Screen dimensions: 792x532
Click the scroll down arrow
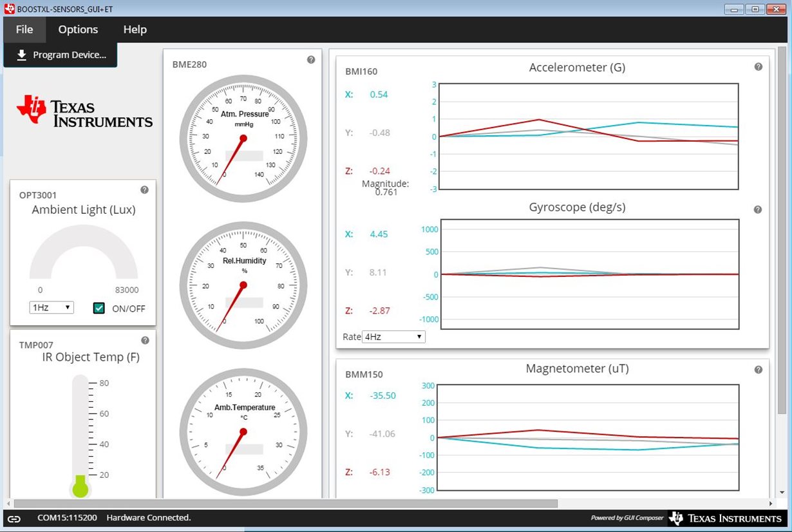coord(782,493)
